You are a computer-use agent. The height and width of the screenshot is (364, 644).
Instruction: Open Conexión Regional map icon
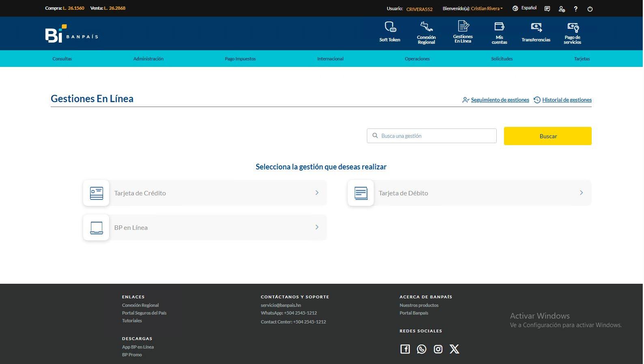pos(426,26)
